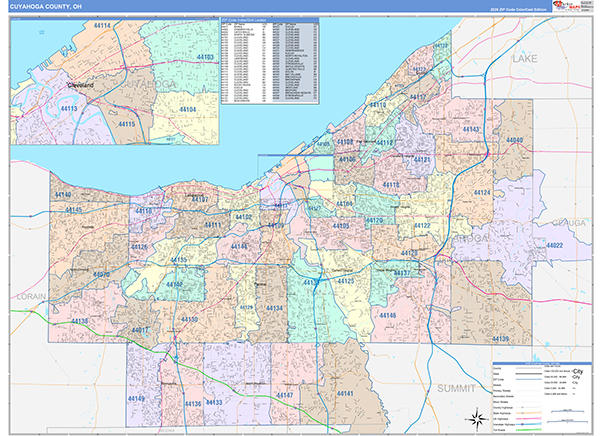The image size is (600, 436).
Task: Select ZIP code 44112 region
Action: click(385, 143)
